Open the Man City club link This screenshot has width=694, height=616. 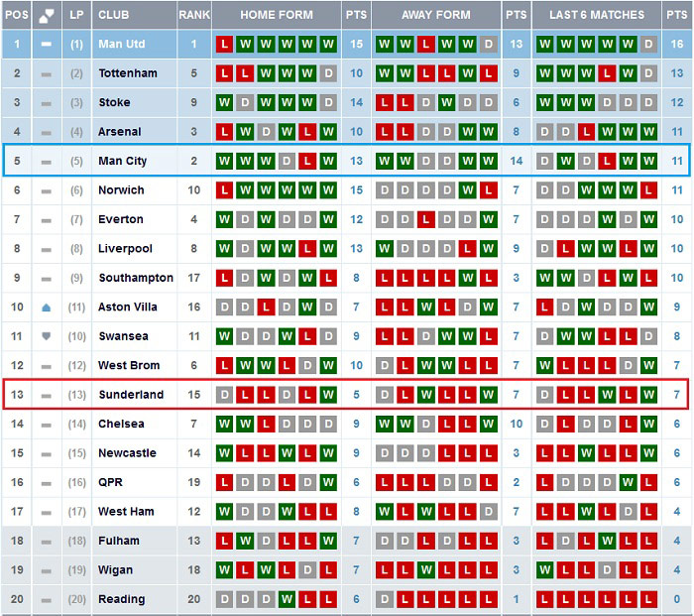click(x=123, y=162)
